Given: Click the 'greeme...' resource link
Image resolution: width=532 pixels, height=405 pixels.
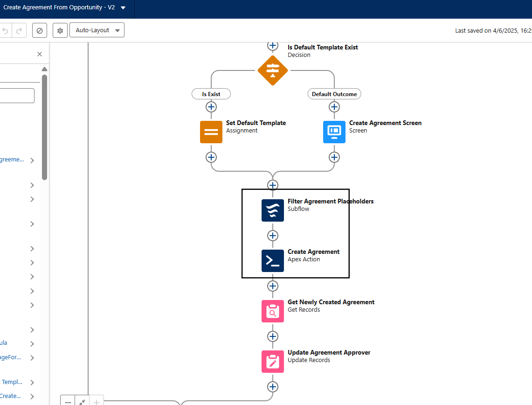Looking at the screenshot, I should point(12,160).
